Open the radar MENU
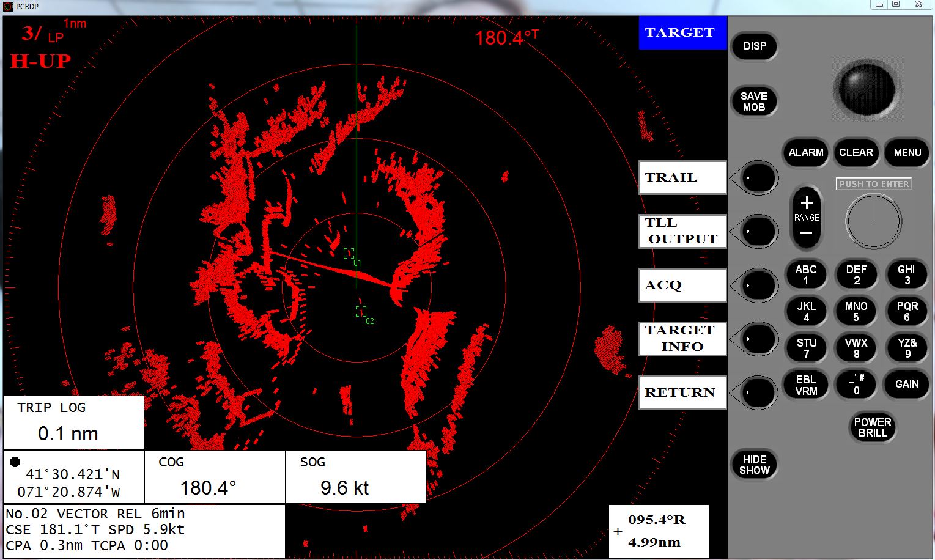This screenshot has height=560, width=935. pos(907,153)
